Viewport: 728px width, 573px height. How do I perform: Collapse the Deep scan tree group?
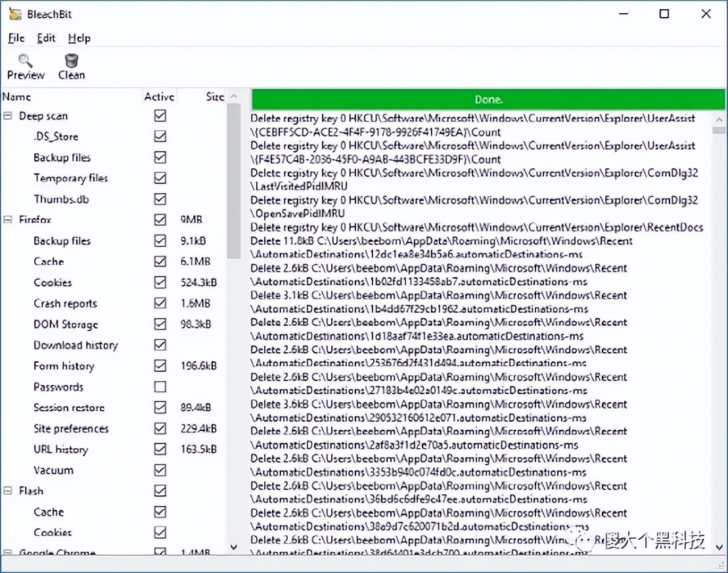8,116
